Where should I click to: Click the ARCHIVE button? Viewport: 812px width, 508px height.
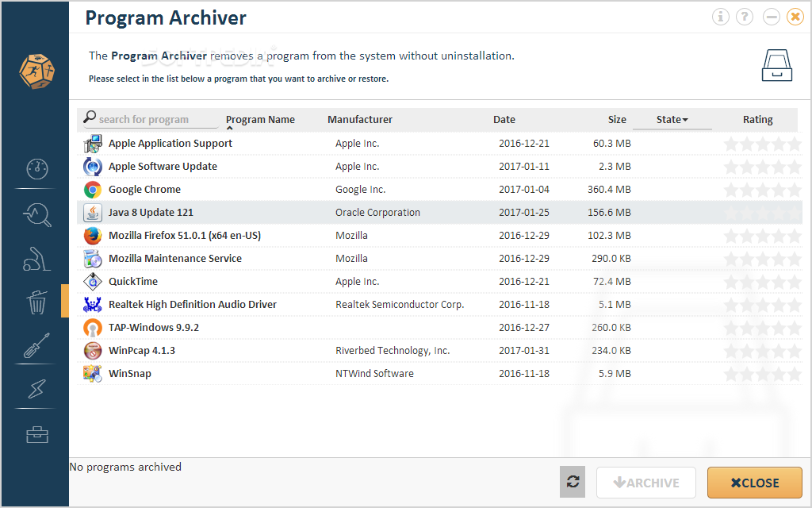click(645, 483)
